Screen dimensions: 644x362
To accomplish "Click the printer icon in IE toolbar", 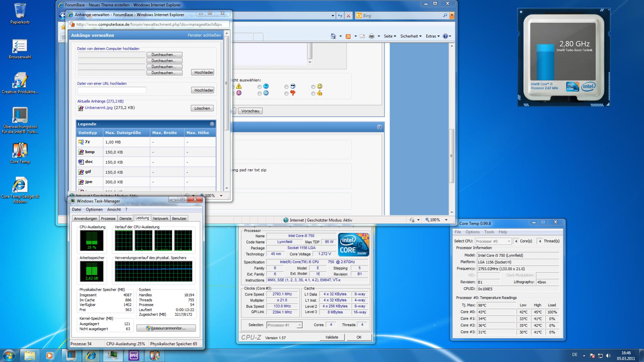I will [x=371, y=36].
